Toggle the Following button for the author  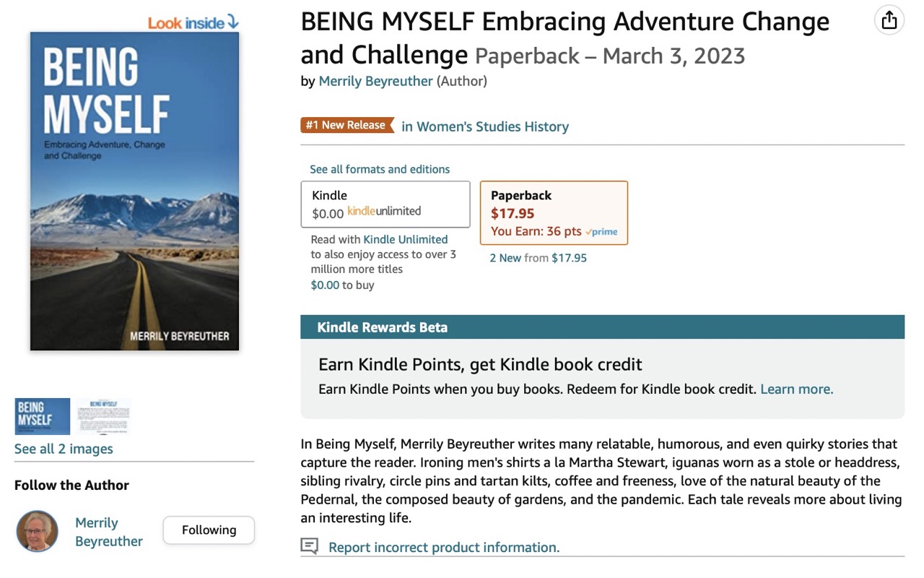pos(209,530)
